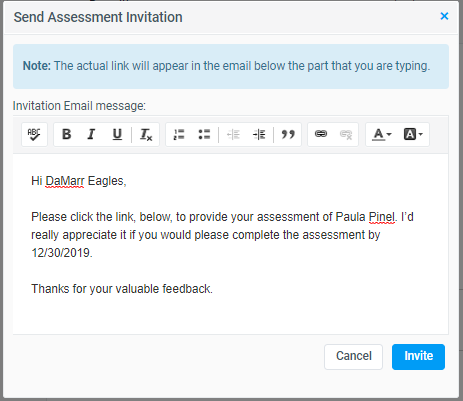The image size is (463, 401).
Task: Insert a bulleted list
Action: point(204,134)
